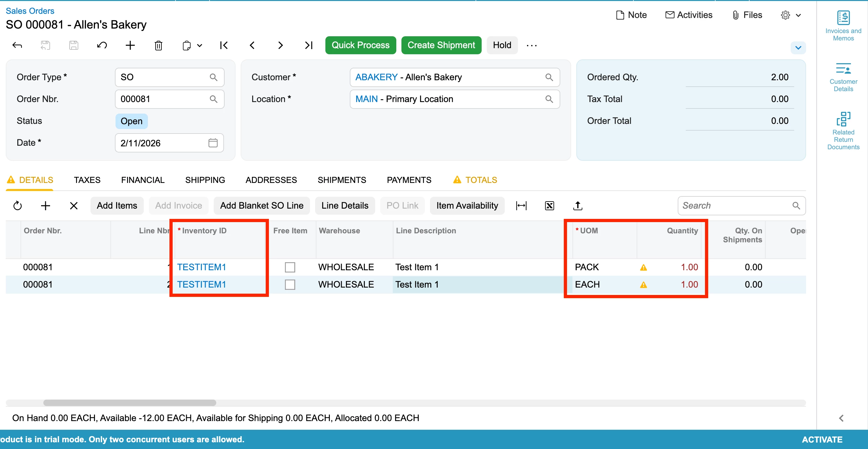Screen dimensions: 868x449
Task: Open the clipboard dropdown arrow
Action: (x=200, y=45)
